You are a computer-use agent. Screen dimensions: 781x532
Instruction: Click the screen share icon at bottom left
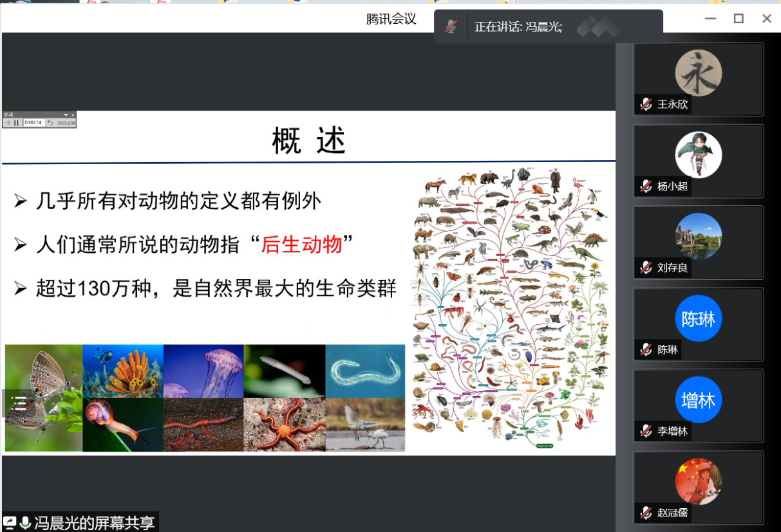tap(10, 522)
